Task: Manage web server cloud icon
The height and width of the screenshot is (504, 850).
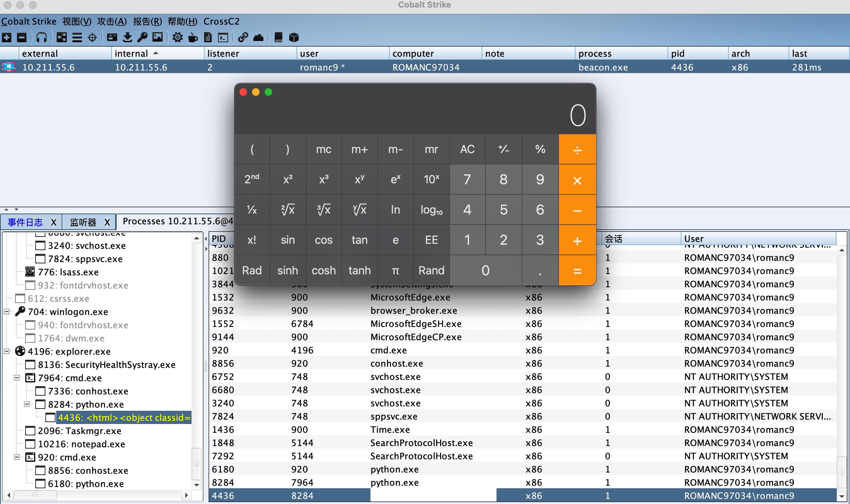Action: coord(258,37)
